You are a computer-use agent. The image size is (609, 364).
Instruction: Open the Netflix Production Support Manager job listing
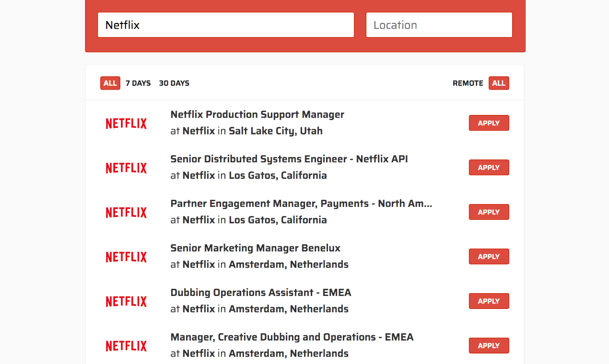(x=257, y=114)
